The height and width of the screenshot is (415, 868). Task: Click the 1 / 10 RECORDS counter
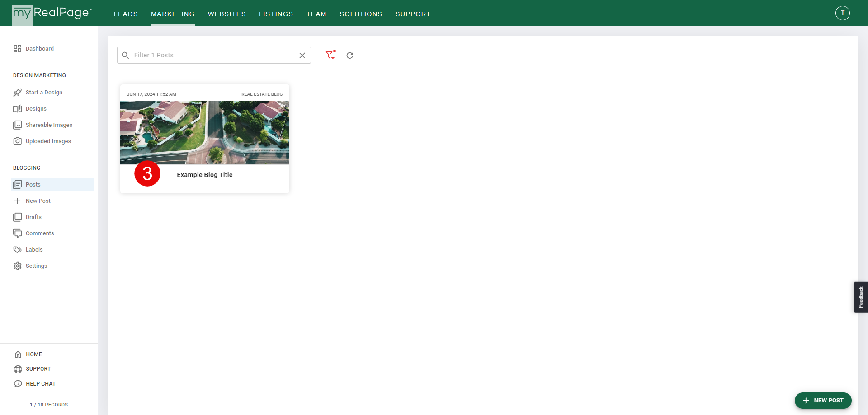(49, 405)
